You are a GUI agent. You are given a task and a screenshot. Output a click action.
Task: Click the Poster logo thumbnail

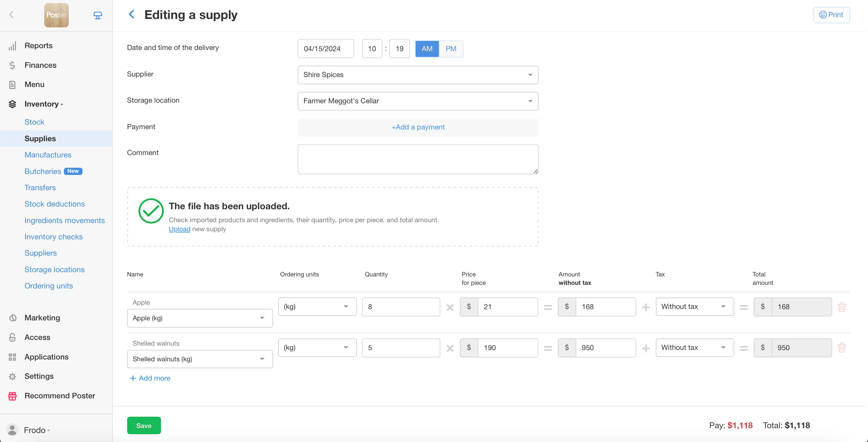(56, 15)
